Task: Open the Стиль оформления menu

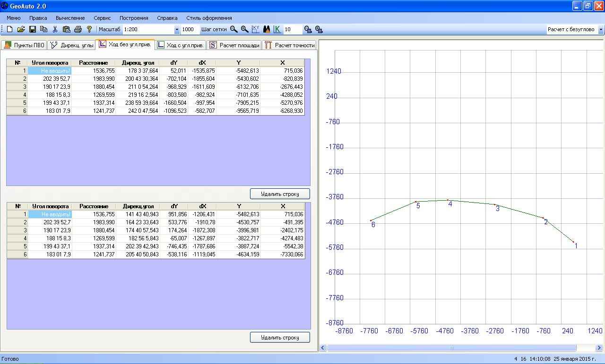Action: 209,18
